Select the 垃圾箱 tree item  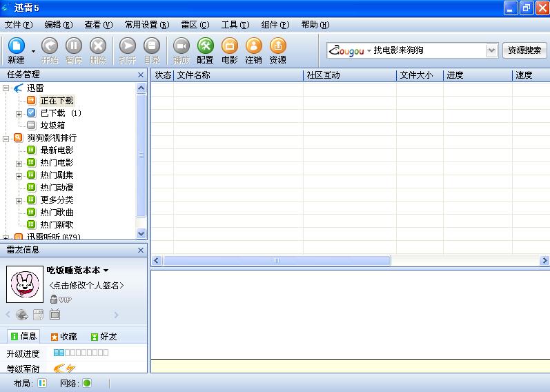tap(52, 126)
